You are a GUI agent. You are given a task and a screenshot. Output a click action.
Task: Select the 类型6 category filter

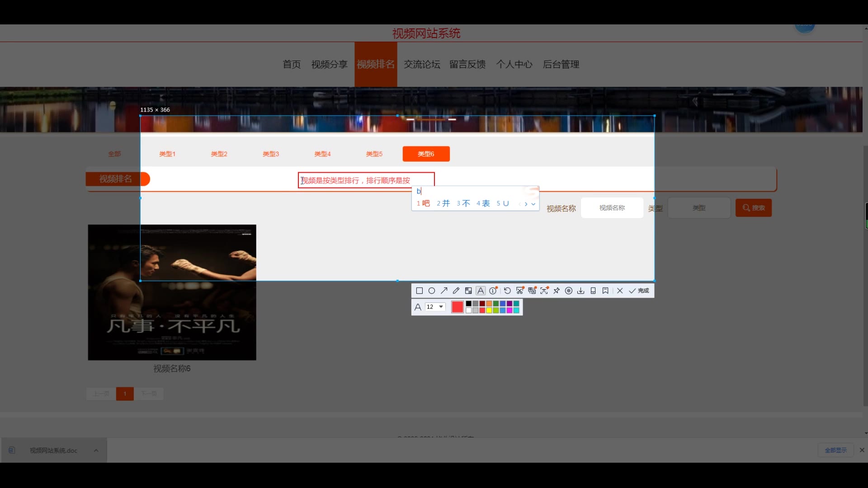click(426, 154)
